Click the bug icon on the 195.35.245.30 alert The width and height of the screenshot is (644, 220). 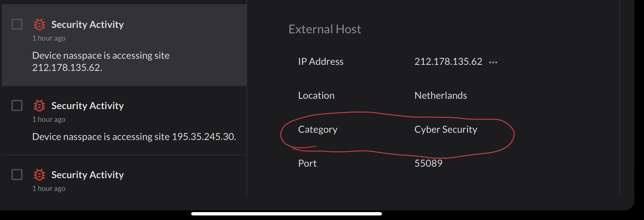39,105
